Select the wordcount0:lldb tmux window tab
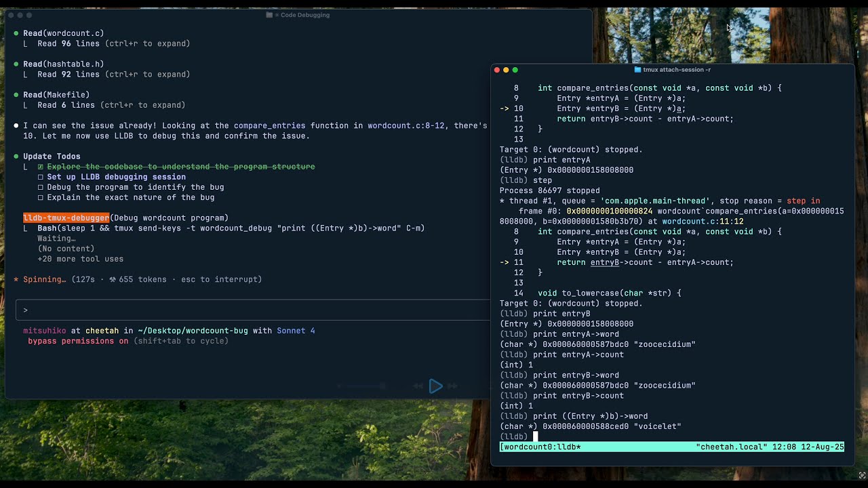The width and height of the screenshot is (868, 488). pos(539,447)
